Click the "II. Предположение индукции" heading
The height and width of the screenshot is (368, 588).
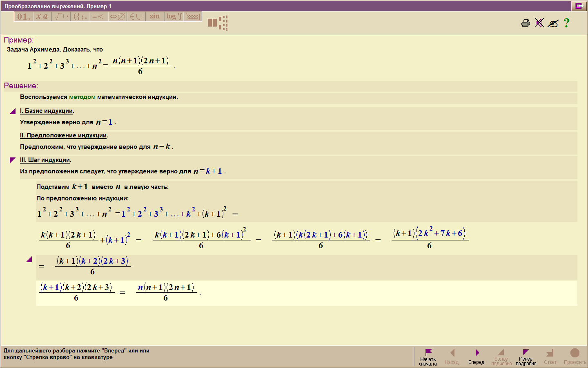[x=63, y=135]
